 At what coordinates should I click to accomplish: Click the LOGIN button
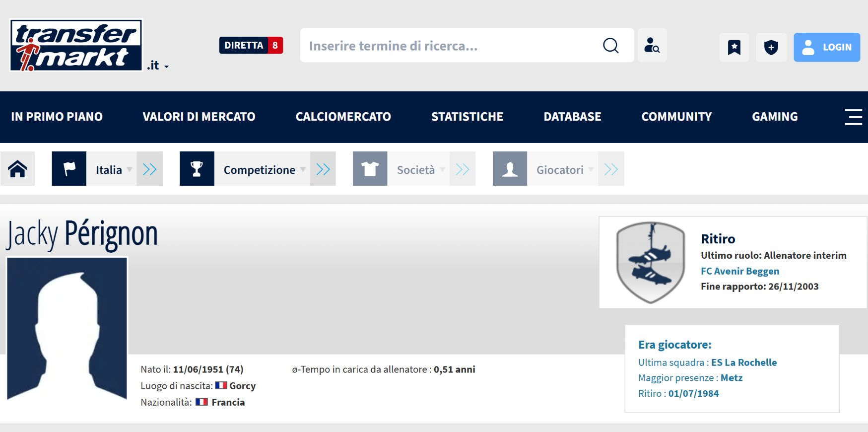click(x=826, y=47)
